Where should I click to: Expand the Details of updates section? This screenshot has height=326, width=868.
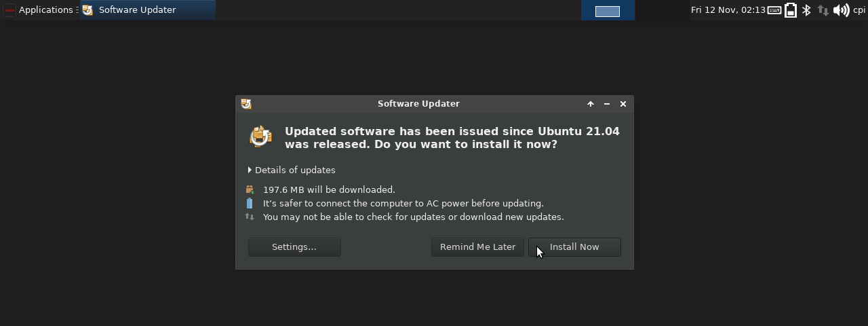tap(292, 170)
